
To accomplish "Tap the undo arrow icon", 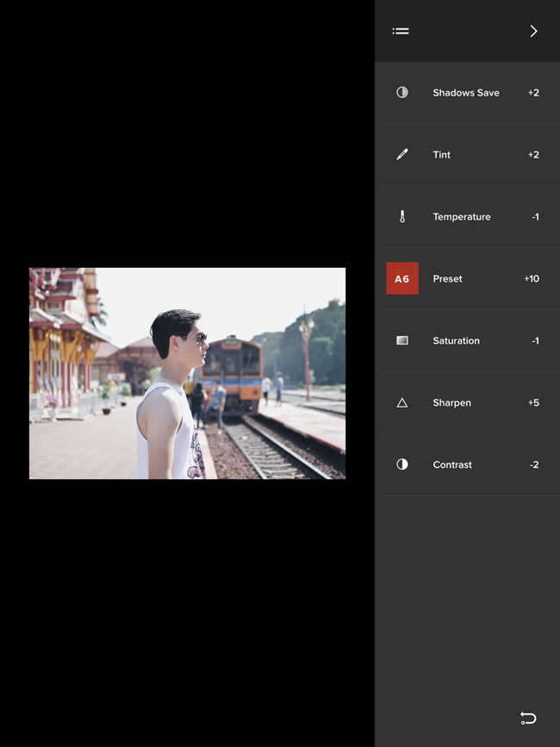I will point(528,718).
